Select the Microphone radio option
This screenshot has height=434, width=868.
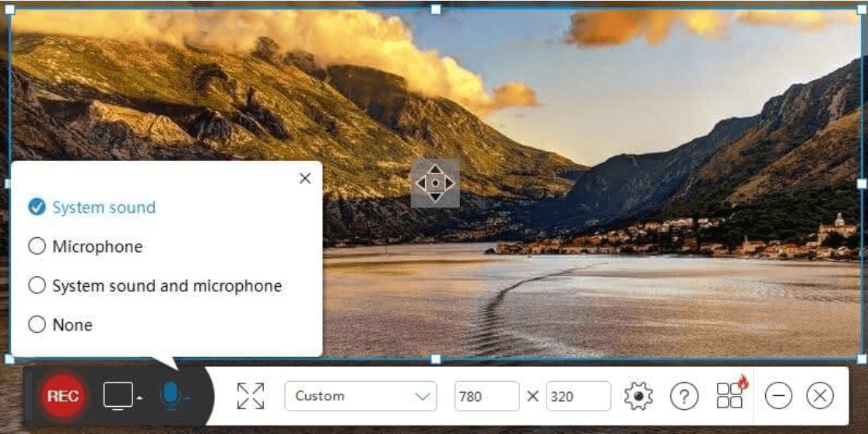37,247
